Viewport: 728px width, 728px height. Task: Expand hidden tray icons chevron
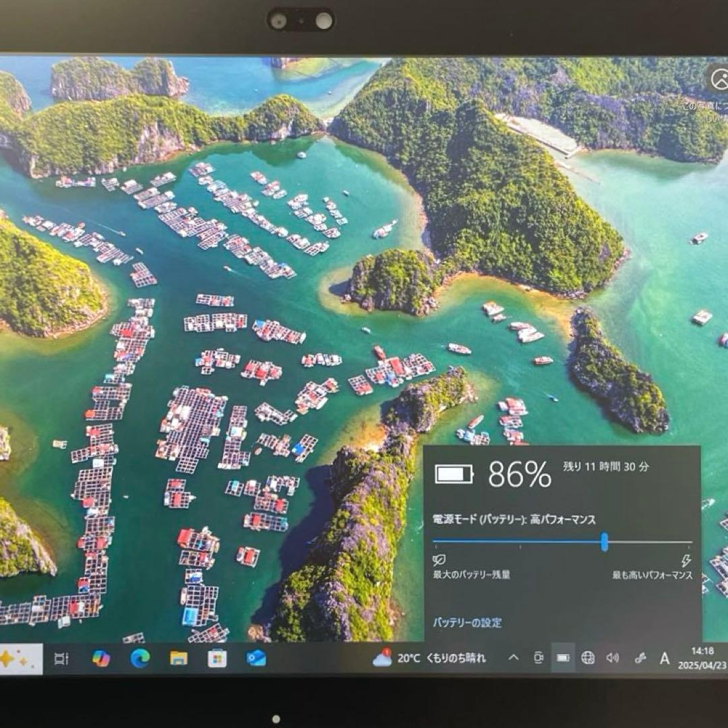click(x=514, y=658)
